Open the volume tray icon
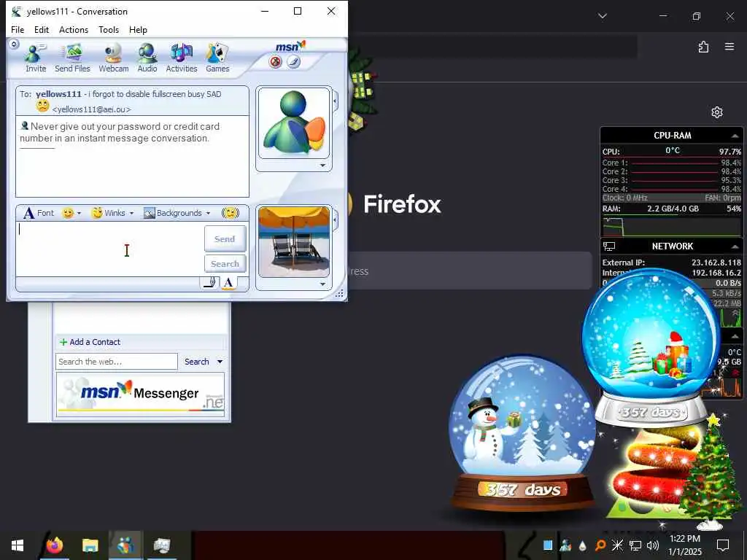Viewport: 747px width, 560px height. pos(653,545)
